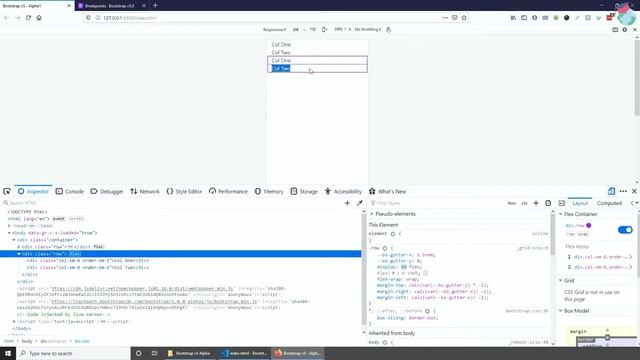Rotate the responsive viewport

[x=324, y=29]
